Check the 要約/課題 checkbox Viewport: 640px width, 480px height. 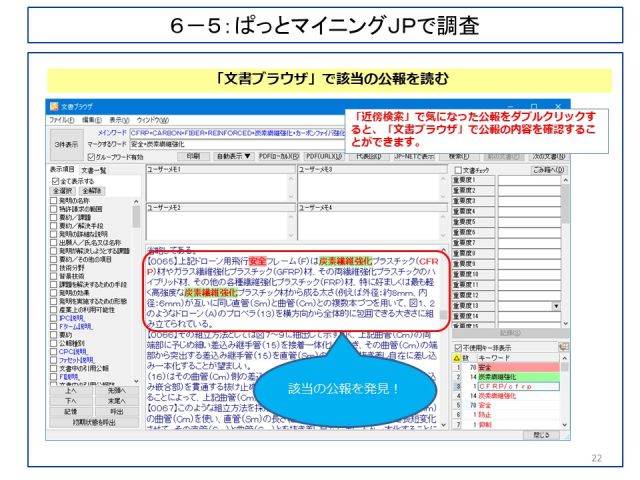pyautogui.click(x=53, y=218)
